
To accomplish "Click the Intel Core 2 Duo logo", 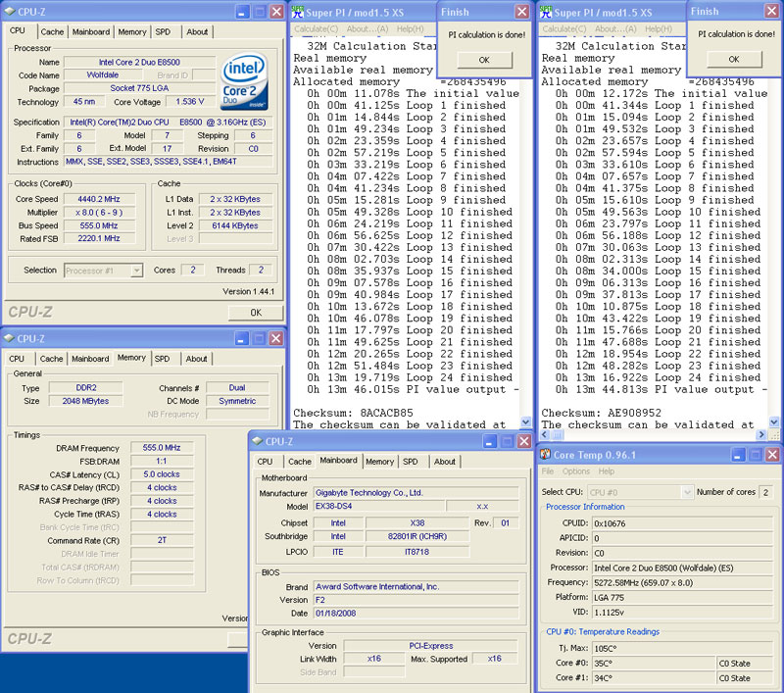I will click(x=244, y=81).
